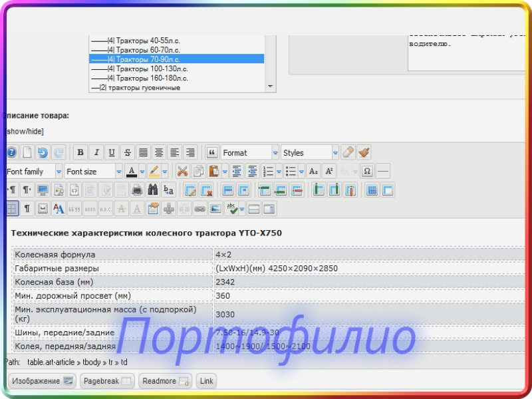Viewport: 532px width, 399px height.
Task: Cut selection with scissors icon
Action: pos(182,172)
